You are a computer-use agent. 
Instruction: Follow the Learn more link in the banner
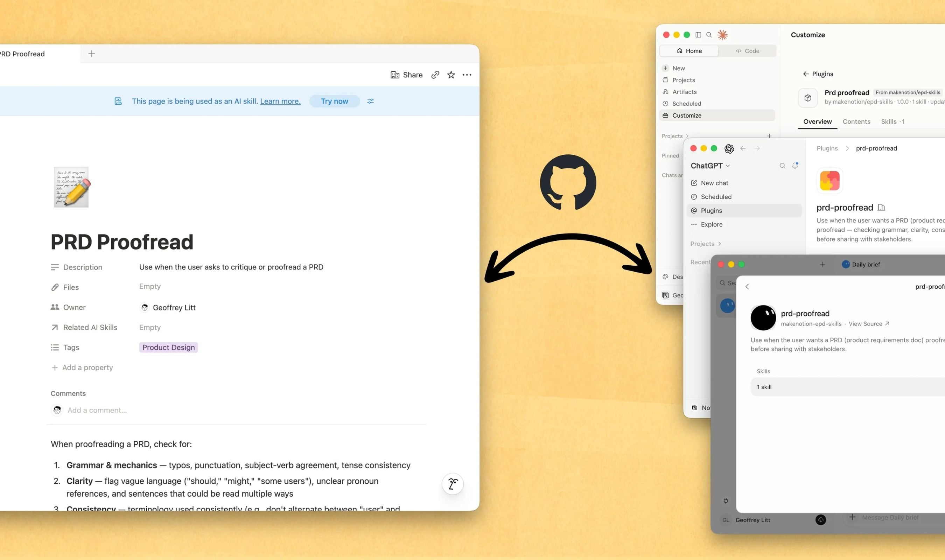click(x=280, y=101)
